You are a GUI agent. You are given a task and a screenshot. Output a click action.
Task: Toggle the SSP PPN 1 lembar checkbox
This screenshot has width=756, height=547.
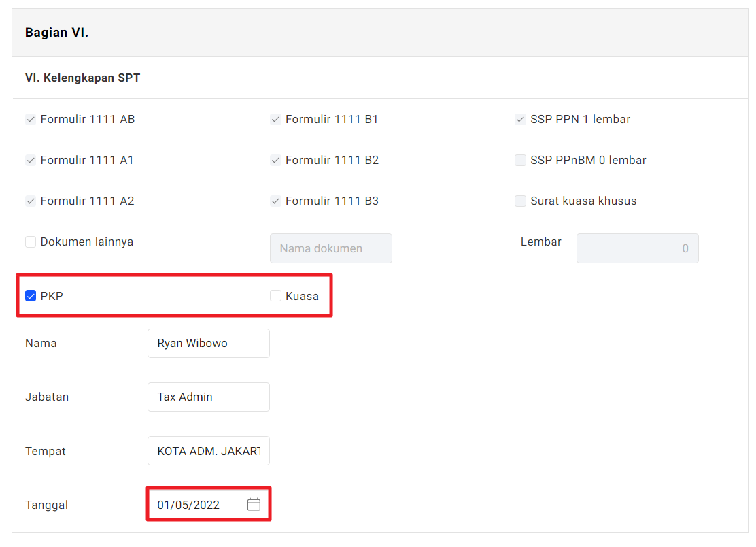point(520,120)
